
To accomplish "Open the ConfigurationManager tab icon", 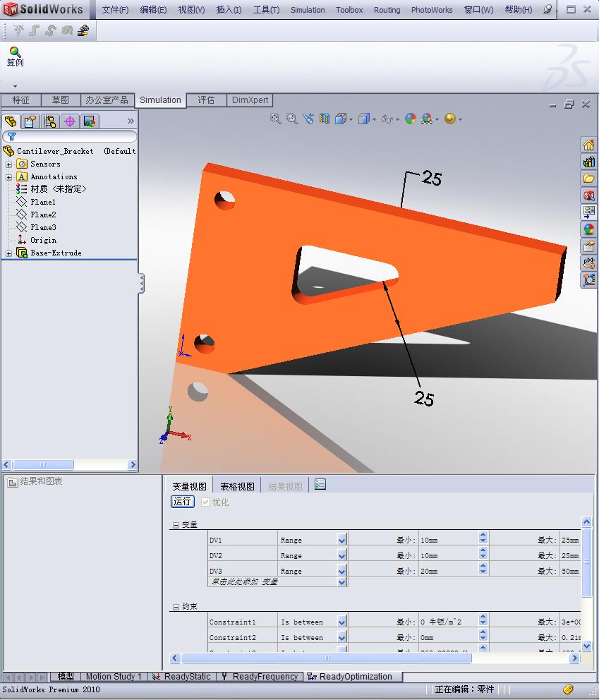I will pos(50,121).
